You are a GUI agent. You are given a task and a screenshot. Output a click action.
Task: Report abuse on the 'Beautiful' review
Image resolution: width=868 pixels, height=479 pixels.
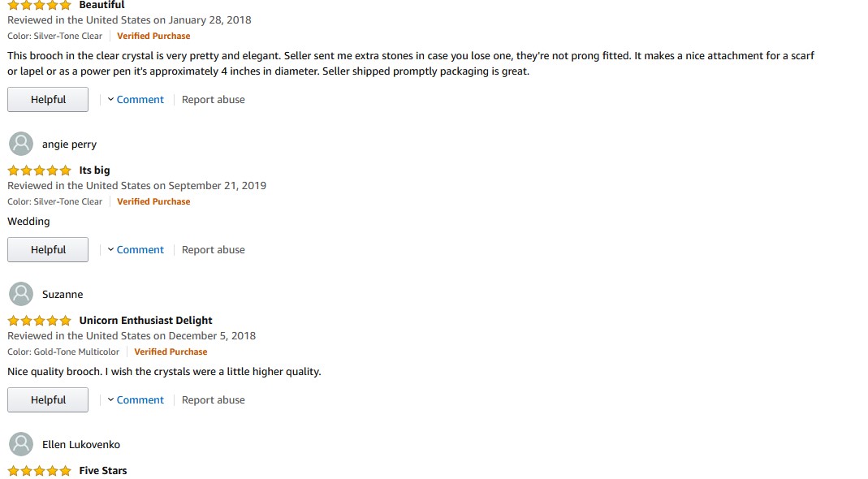(213, 100)
